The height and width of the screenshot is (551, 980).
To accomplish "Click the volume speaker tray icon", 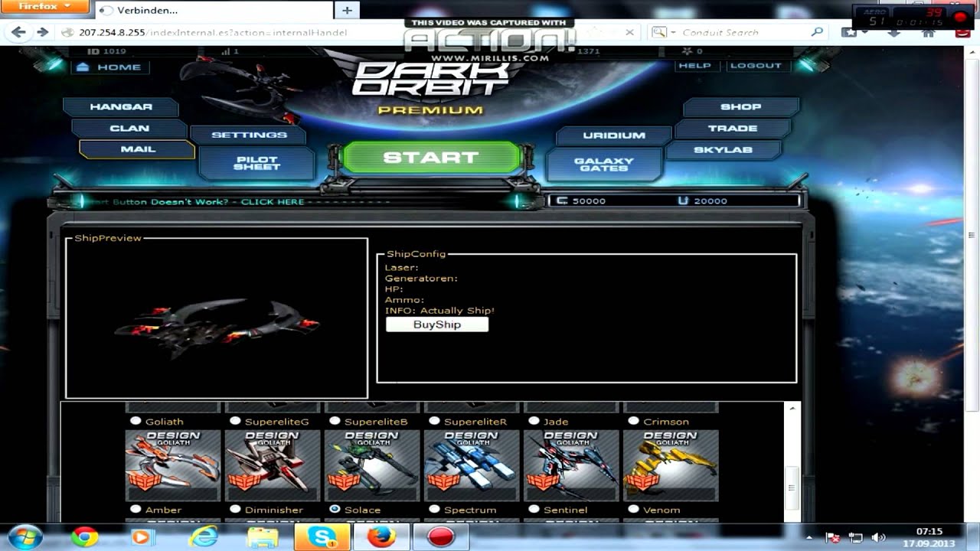I will click(x=878, y=537).
